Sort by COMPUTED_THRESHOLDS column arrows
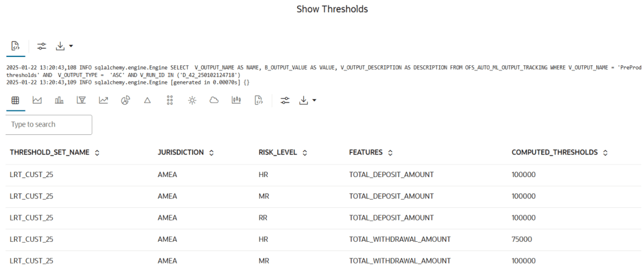 (605, 152)
